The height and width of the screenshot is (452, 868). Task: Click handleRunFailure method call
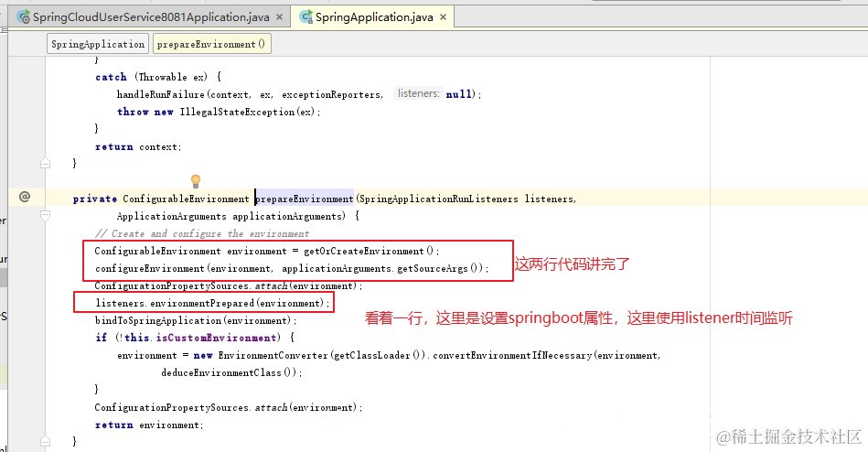click(x=161, y=95)
